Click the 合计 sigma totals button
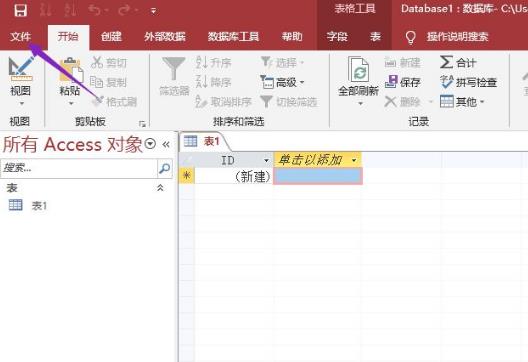The height and width of the screenshot is (362, 528). tap(458, 62)
